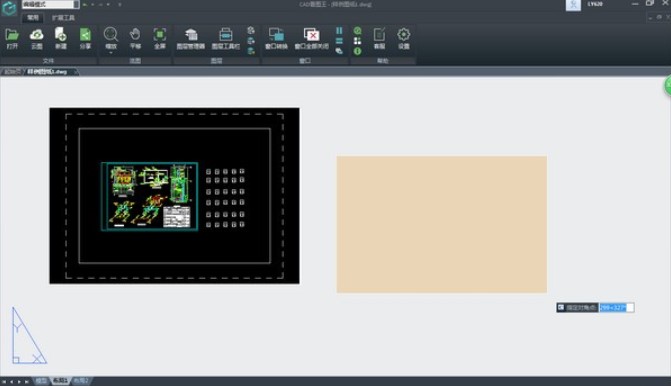Open the 编辑模式 mode combo box

point(50,4)
